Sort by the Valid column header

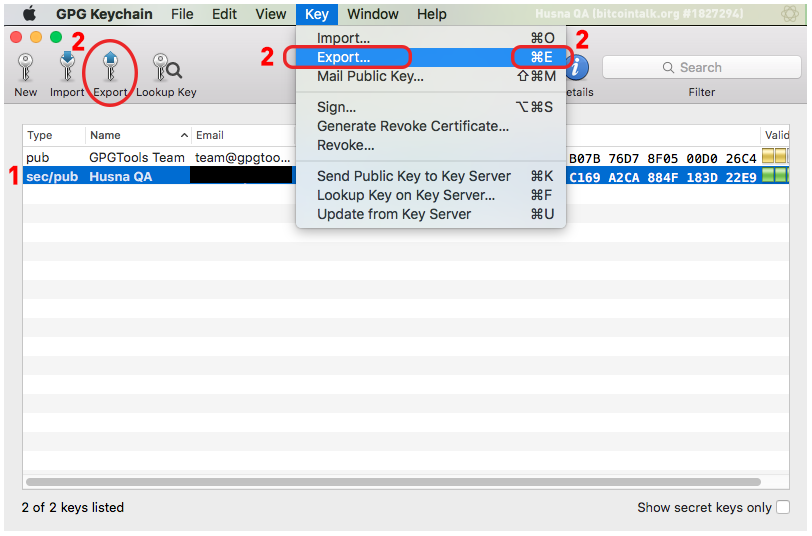[x=776, y=135]
